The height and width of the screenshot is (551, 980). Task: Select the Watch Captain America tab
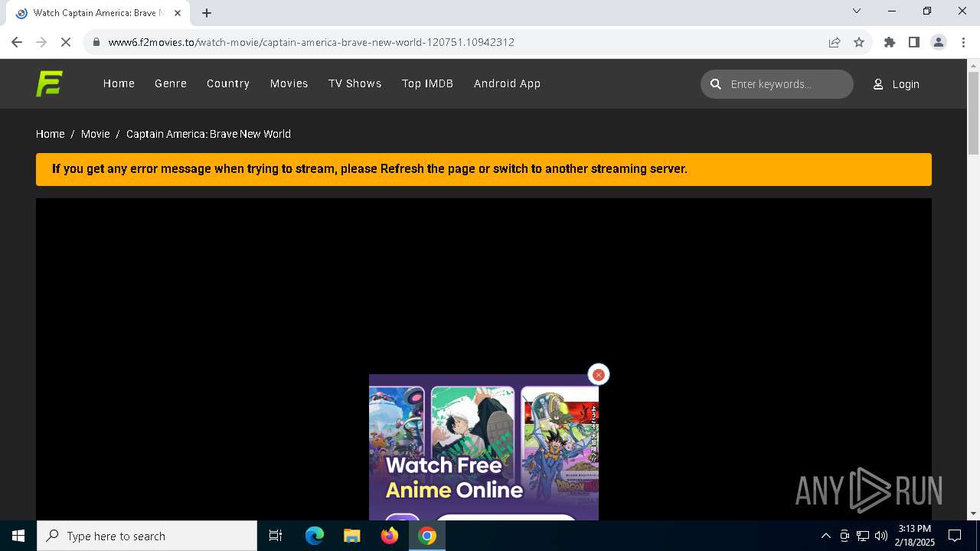click(x=98, y=13)
